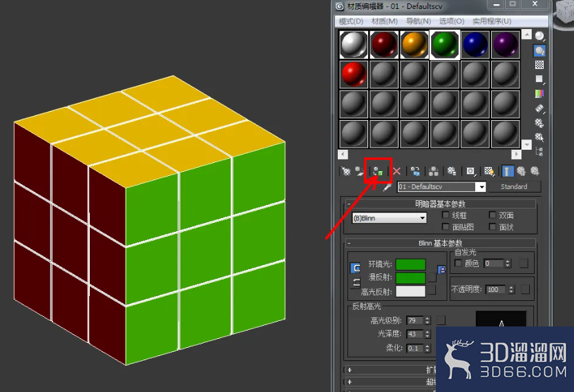Enable the 面状 faceted checkbox
Viewport: 574px width, 392px height.
492,227
